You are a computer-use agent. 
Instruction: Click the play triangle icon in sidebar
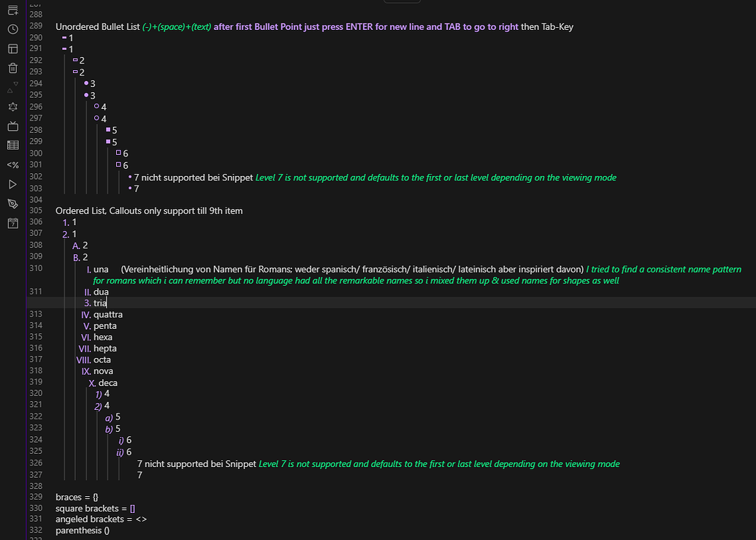12,183
